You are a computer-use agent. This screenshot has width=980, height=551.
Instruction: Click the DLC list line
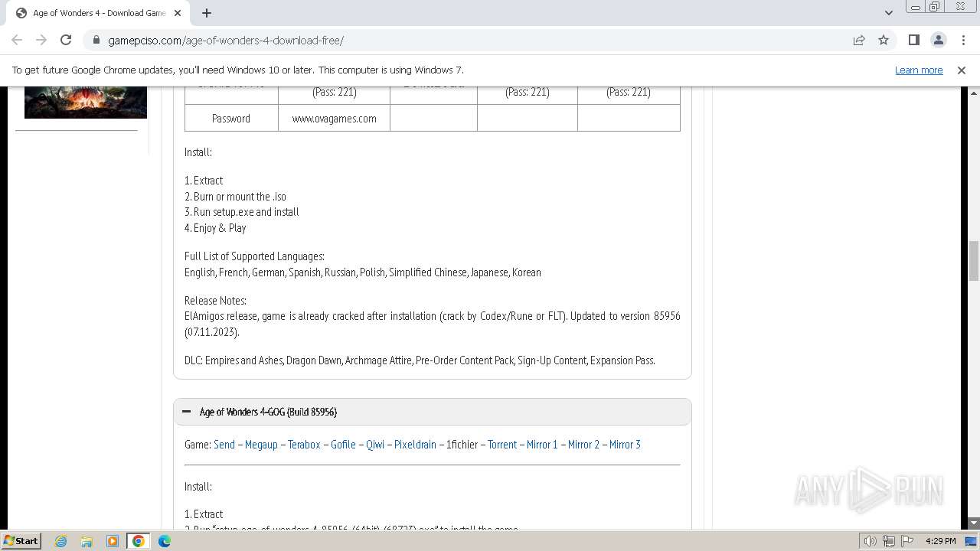[420, 360]
